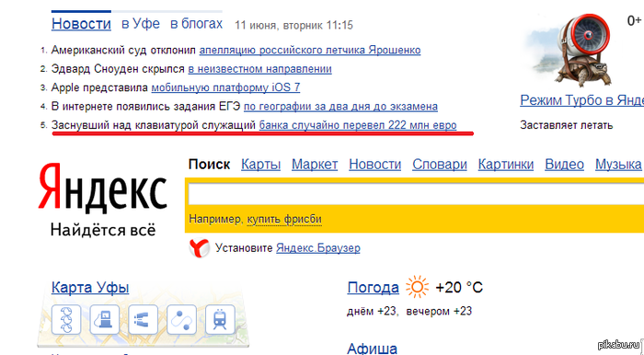
Task: Open Маркет in the search menu
Action: point(315,165)
